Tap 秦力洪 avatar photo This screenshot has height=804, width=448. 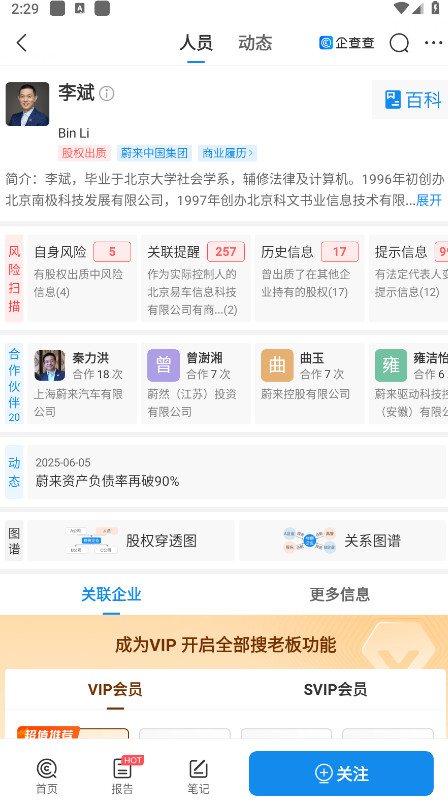(x=50, y=366)
